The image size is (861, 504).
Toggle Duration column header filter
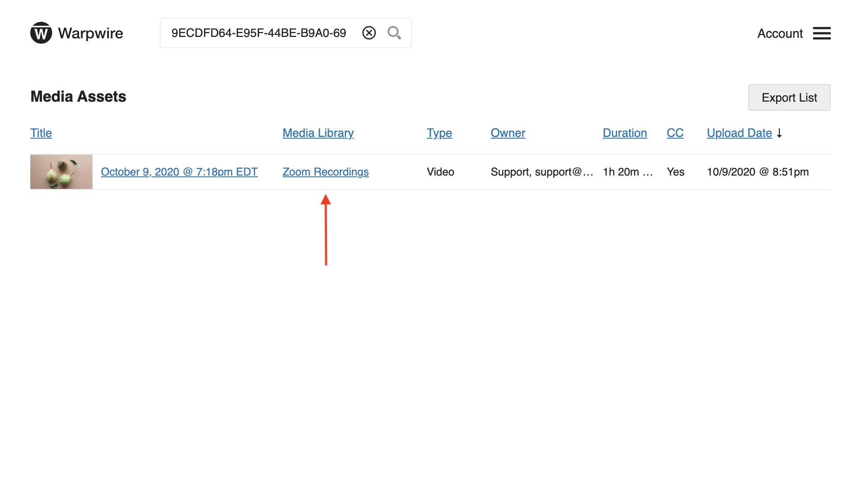coord(624,133)
